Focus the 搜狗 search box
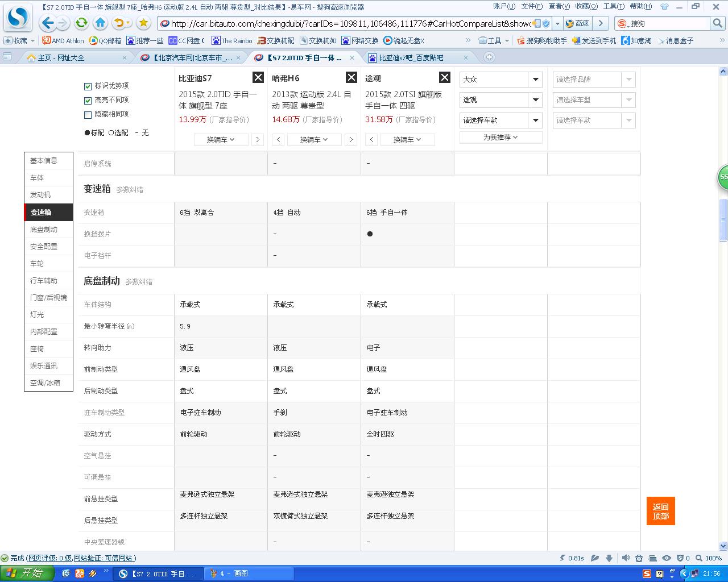Image resolution: width=728 pixels, height=582 pixels. click(669, 23)
